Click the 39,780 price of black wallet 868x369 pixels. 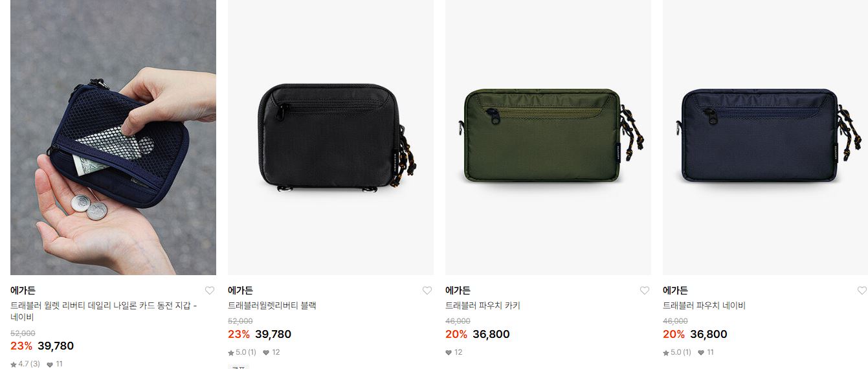(x=273, y=334)
